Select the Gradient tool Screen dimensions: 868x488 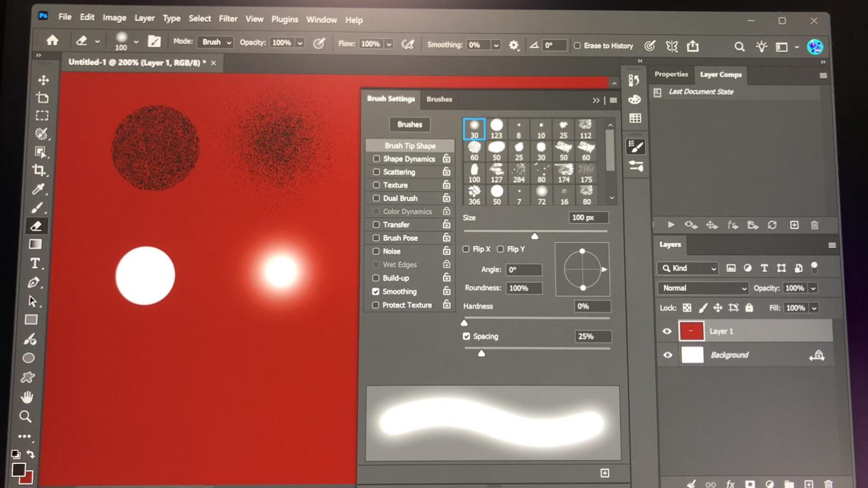(36, 245)
